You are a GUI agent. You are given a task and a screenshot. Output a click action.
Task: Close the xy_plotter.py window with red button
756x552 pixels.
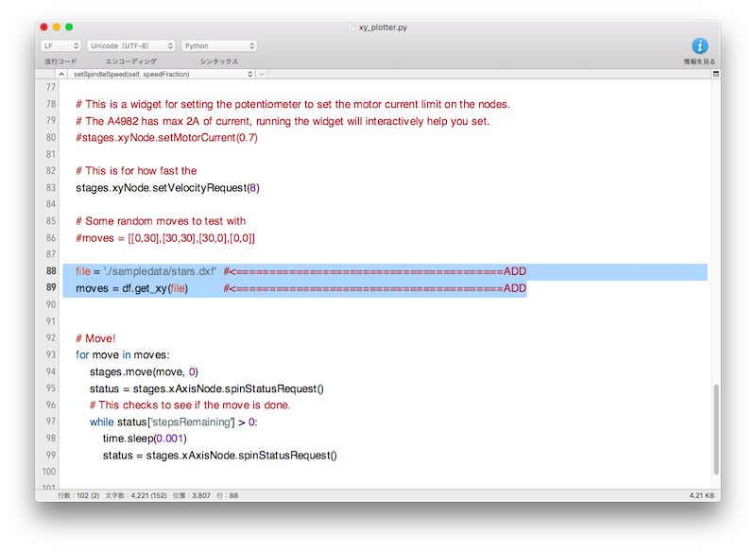click(x=44, y=27)
